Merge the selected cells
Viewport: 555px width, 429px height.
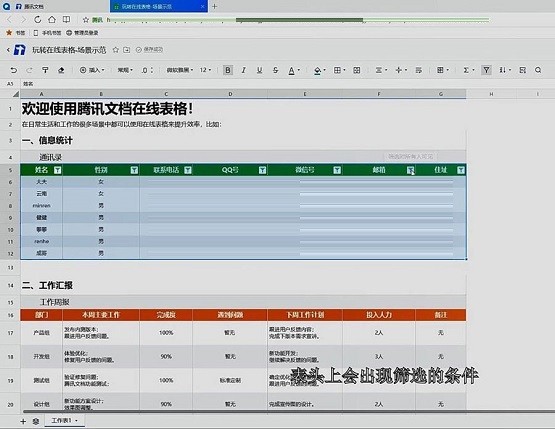[357, 70]
